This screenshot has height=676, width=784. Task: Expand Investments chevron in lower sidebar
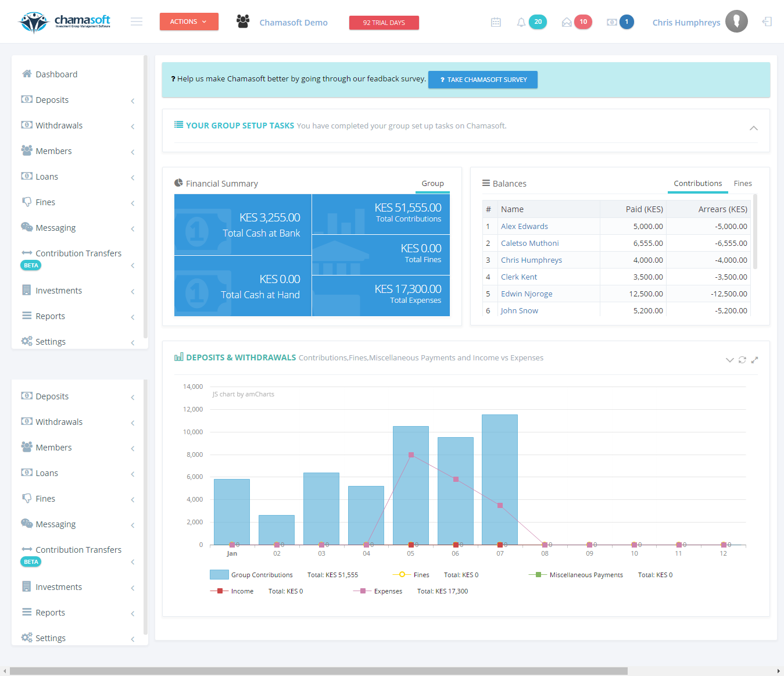click(133, 588)
